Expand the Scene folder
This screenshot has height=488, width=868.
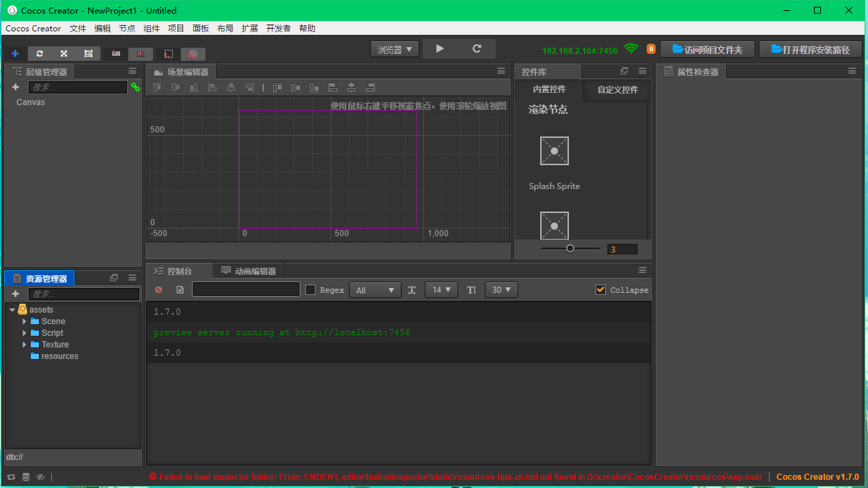click(25, 321)
